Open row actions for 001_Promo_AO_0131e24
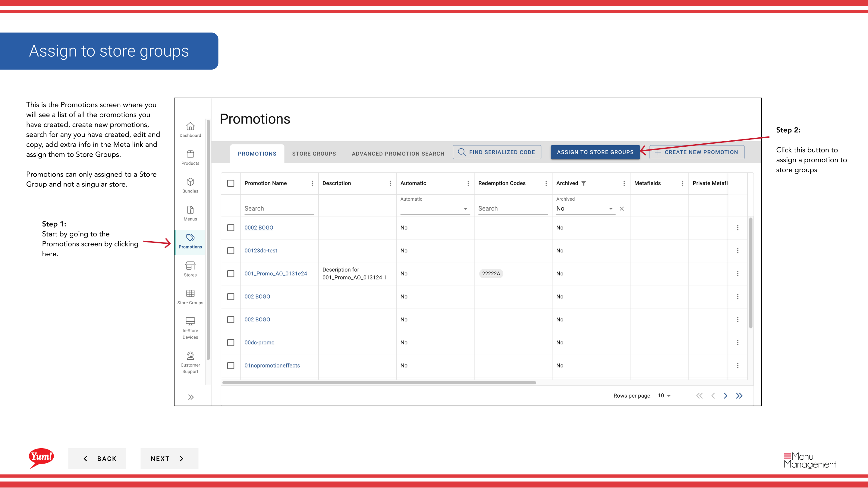 737,274
